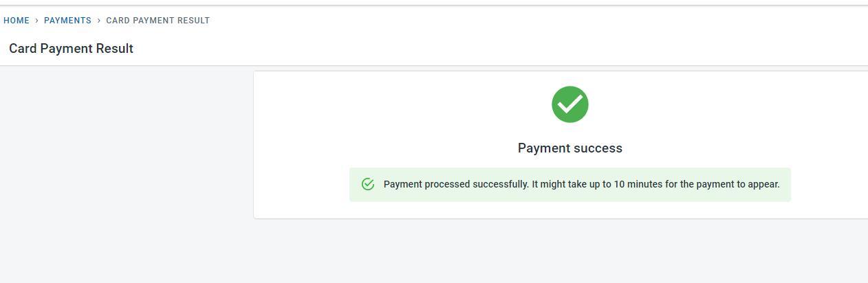This screenshot has height=283, width=868.
Task: Go to the HOME breadcrumb link
Action: (17, 21)
